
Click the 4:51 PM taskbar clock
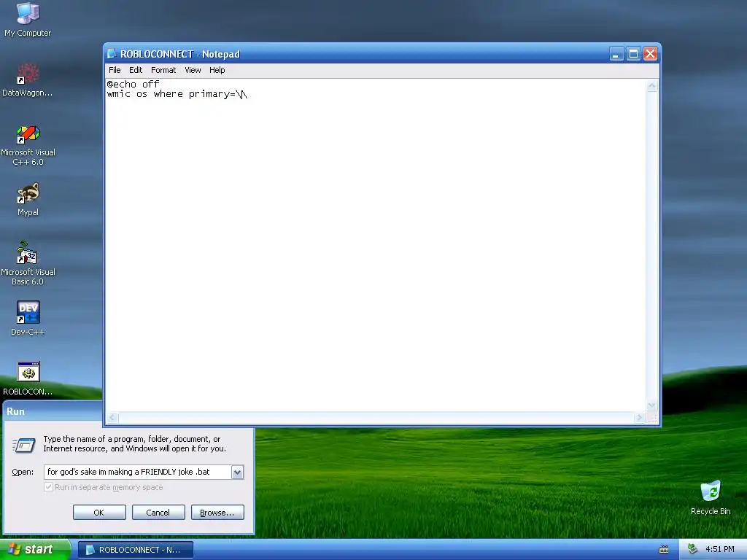coord(719,549)
